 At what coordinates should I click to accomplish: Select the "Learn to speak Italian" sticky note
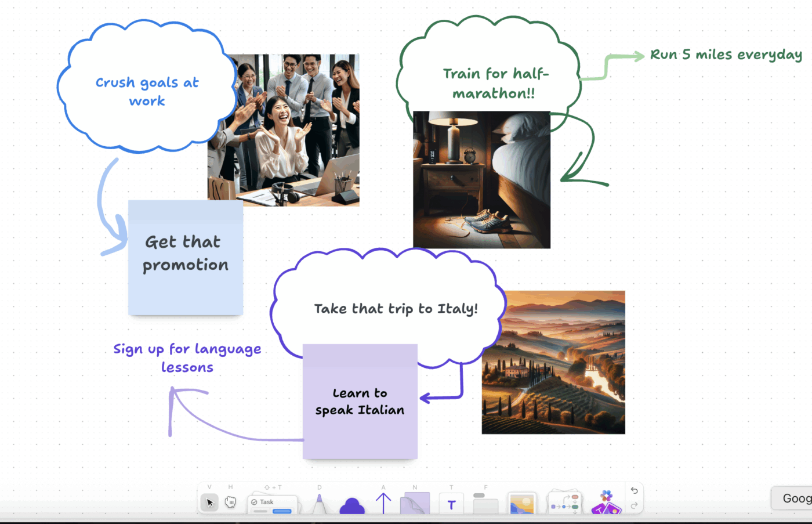(360, 402)
